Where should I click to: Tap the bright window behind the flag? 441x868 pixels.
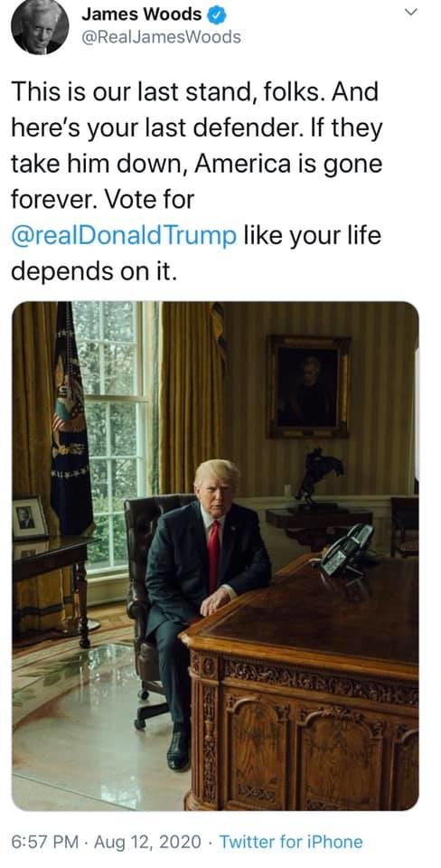[x=114, y=438]
